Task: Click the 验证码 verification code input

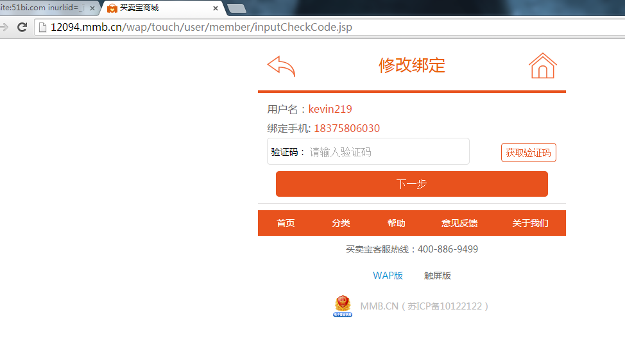Action: [x=368, y=151]
